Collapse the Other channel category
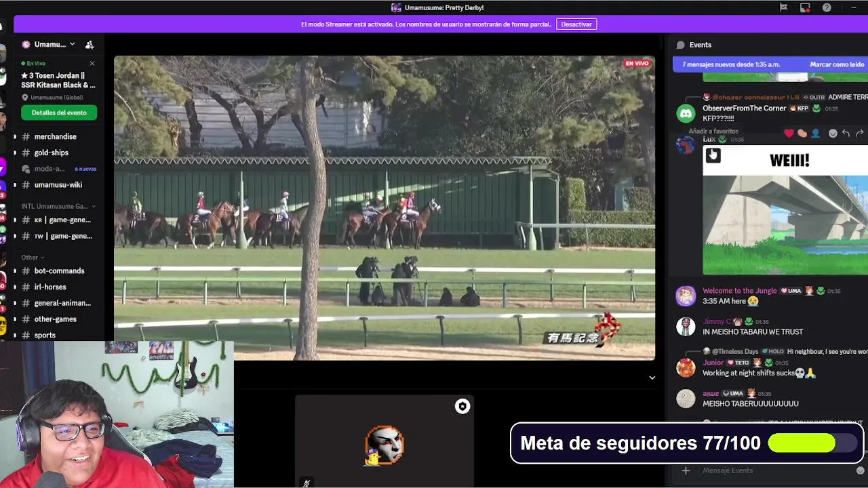The height and width of the screenshot is (488, 868). (33, 258)
